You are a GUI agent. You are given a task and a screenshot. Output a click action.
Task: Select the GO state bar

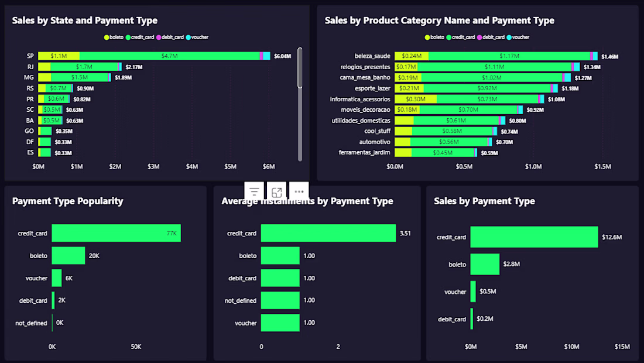(44, 131)
